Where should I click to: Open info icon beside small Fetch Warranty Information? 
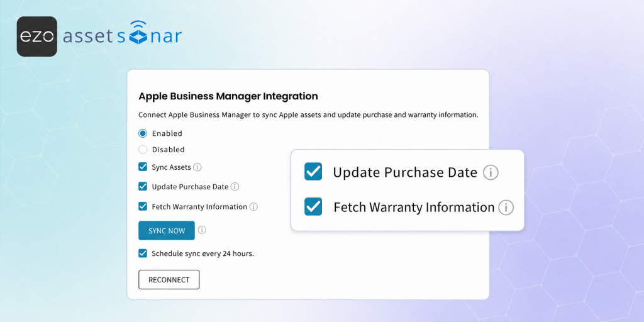point(254,206)
